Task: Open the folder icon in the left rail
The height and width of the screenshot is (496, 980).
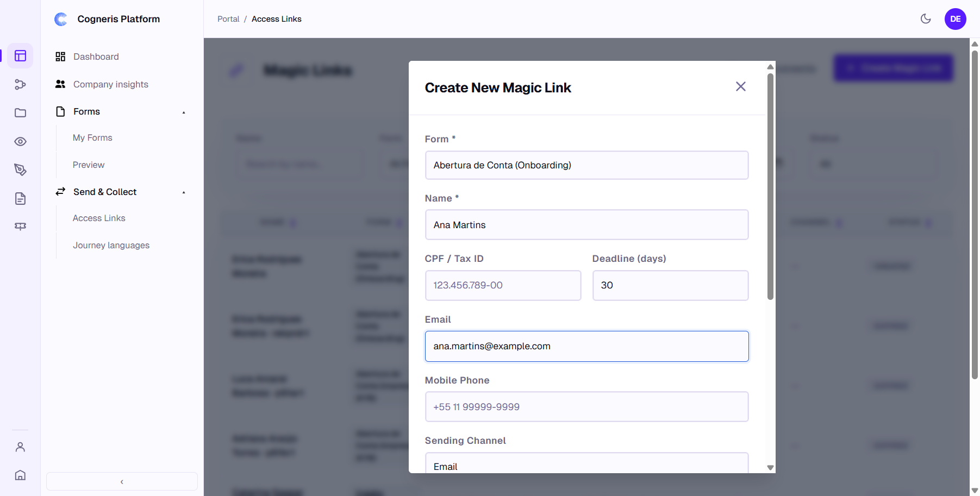Action: point(20,113)
